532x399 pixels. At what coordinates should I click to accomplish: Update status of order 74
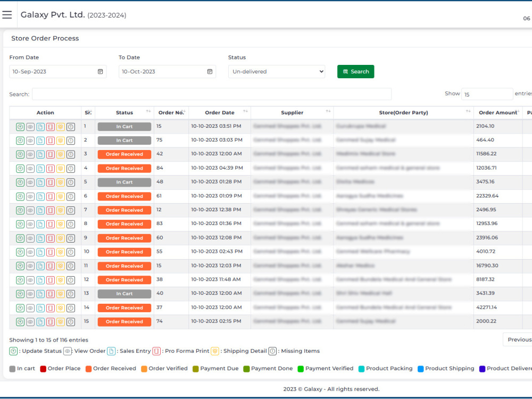pos(20,322)
